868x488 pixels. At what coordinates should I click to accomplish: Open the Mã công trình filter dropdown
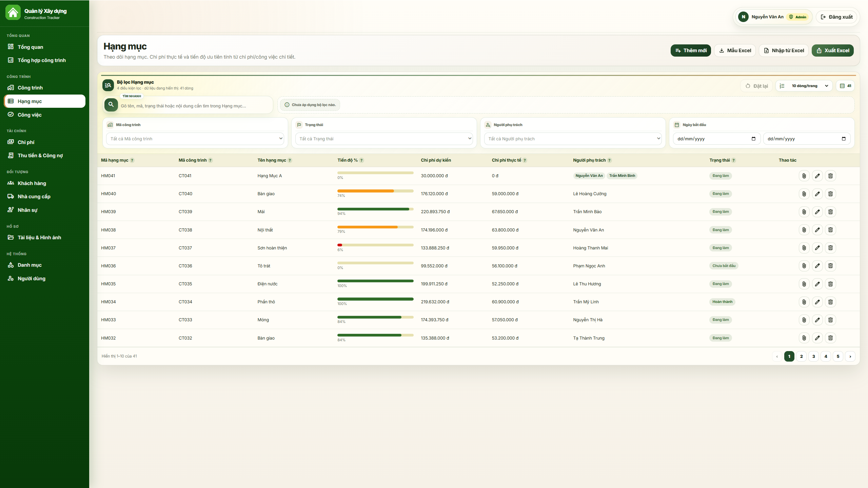point(195,139)
